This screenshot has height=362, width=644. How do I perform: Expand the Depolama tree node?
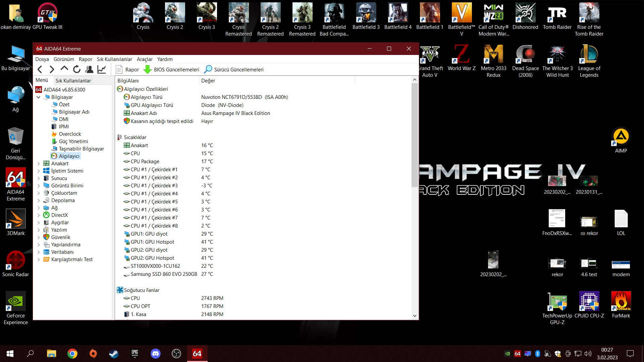(39, 200)
